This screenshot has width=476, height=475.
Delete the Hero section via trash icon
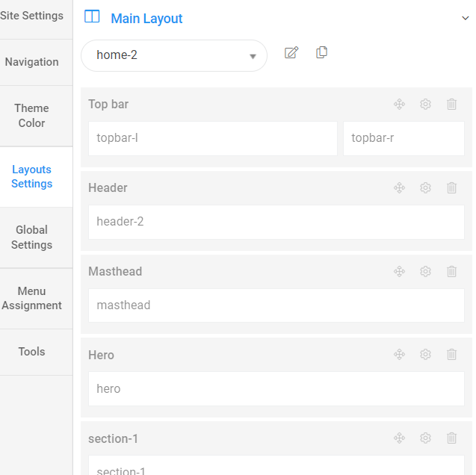pos(452,355)
